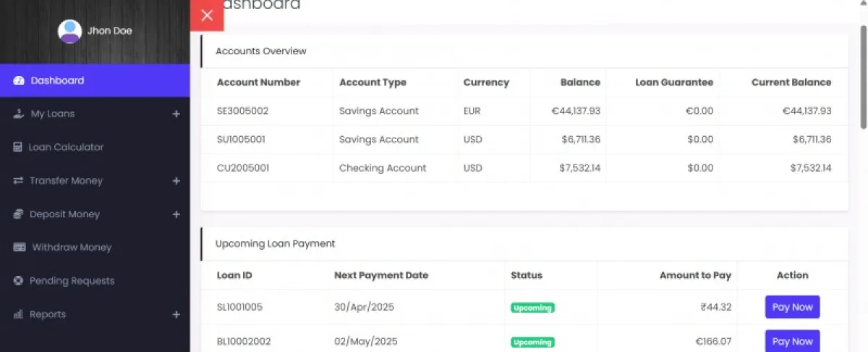Click the €166.07 amount to pay
Image resolution: width=868 pixels, height=352 pixels.
(x=713, y=341)
